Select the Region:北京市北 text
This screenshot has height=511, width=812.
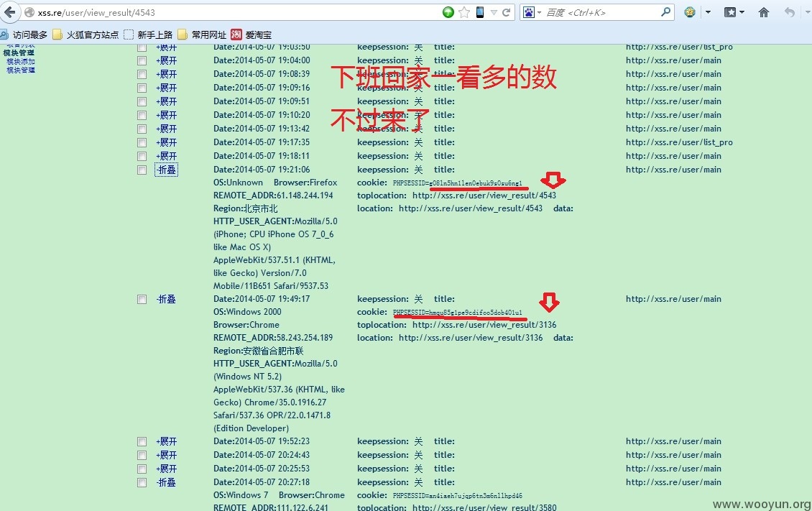tap(246, 208)
